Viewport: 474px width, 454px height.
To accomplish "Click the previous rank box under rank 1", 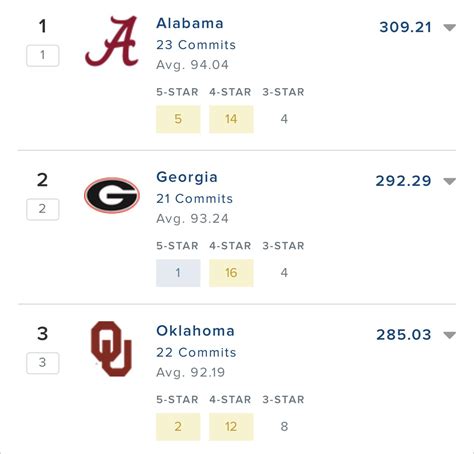I will point(43,55).
